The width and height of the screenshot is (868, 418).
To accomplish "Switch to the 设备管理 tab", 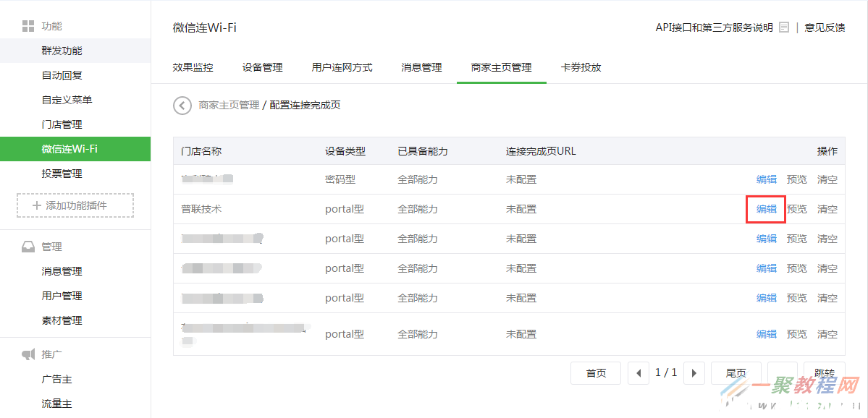I will tap(262, 67).
